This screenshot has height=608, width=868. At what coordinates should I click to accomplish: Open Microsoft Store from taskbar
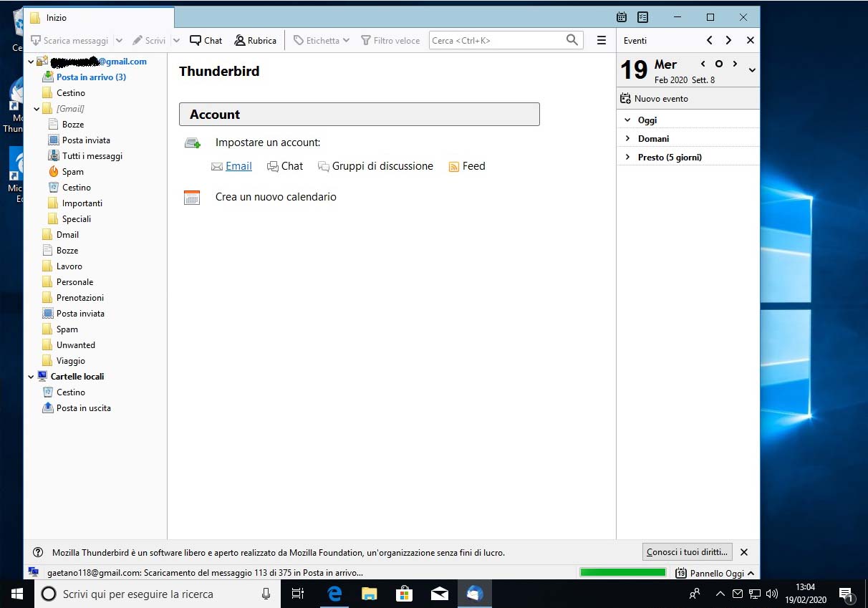coord(405,594)
